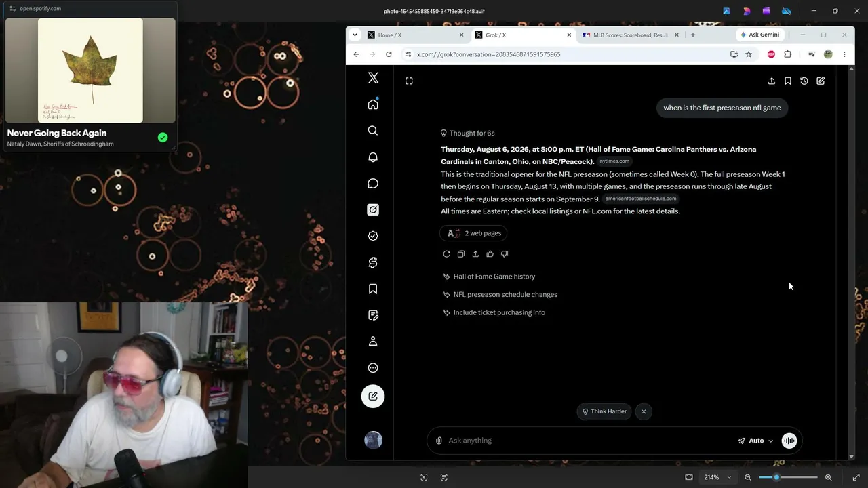Screen dimensions: 868x488
Task: Open the 214% zoom level dropdown
Action: (717, 477)
